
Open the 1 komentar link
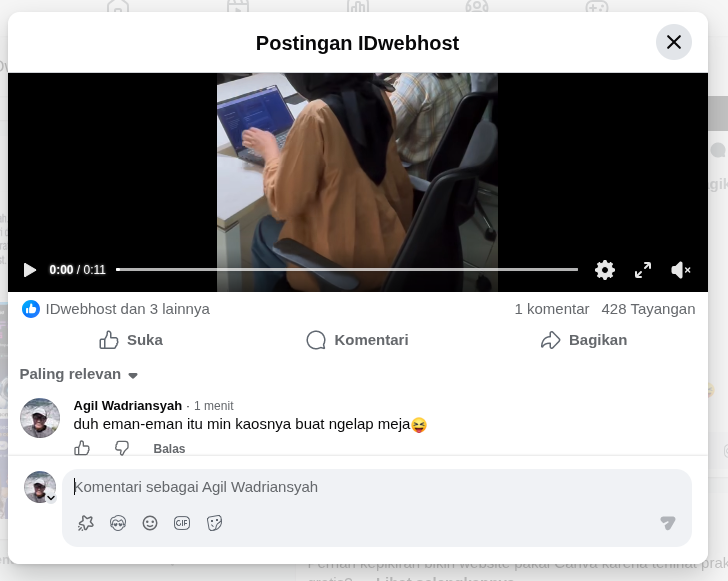pos(552,309)
